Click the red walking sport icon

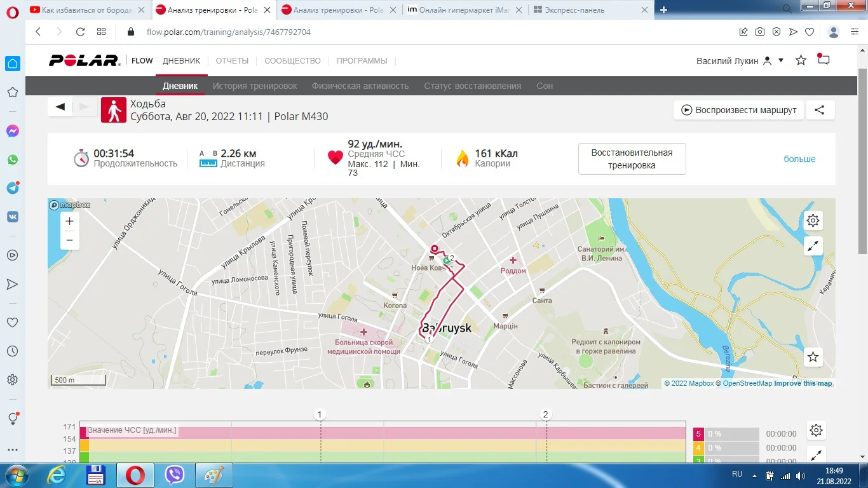pos(114,110)
